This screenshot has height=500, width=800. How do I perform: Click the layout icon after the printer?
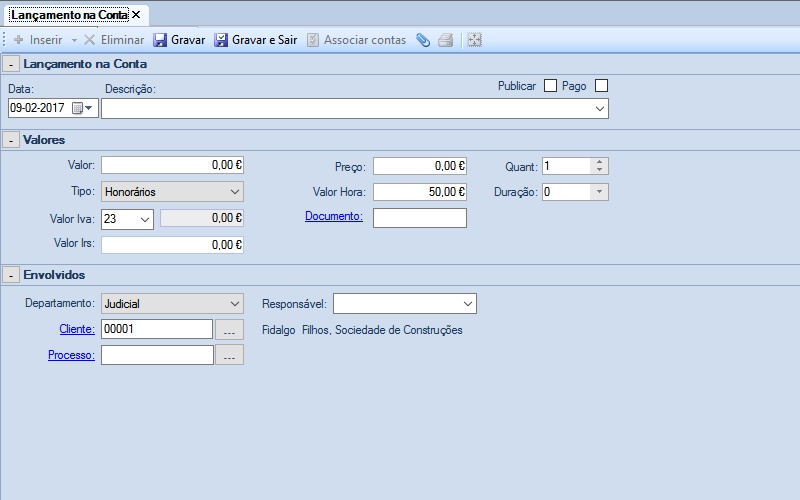click(x=474, y=40)
